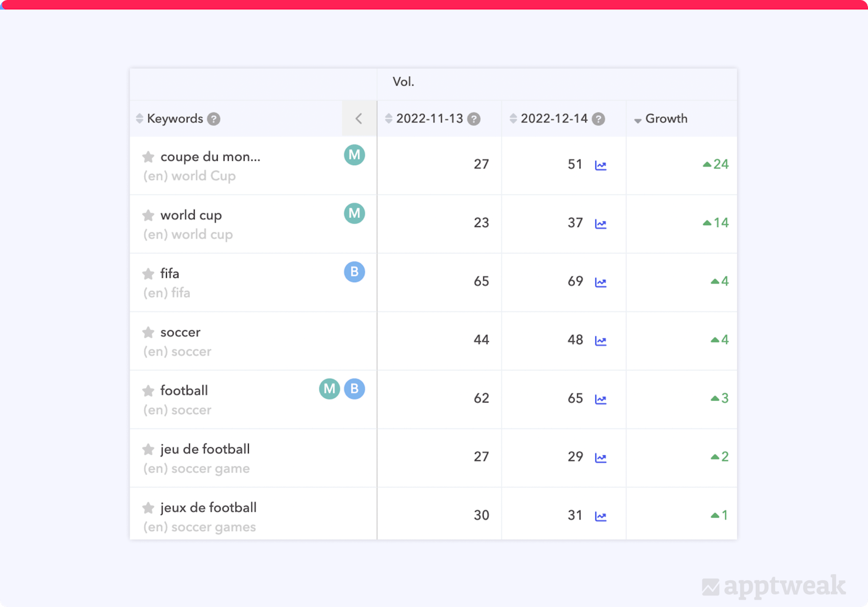Open volume trend chart for coupe du monde

coord(601,165)
